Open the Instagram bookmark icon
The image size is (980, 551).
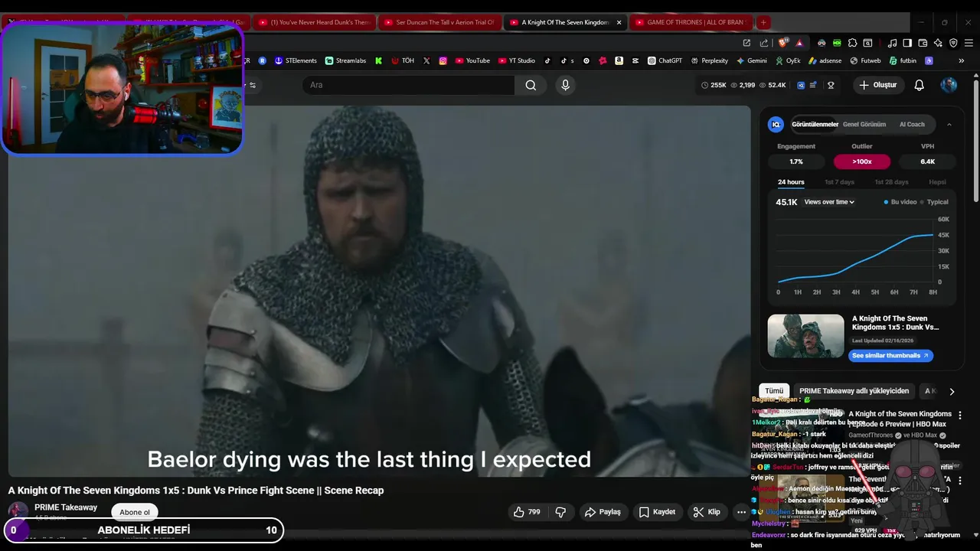tap(443, 60)
